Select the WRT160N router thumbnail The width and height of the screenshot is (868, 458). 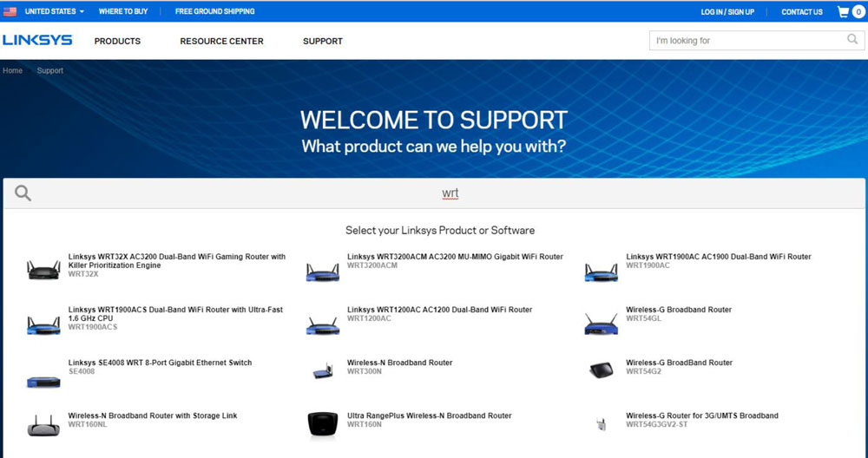coord(323,425)
